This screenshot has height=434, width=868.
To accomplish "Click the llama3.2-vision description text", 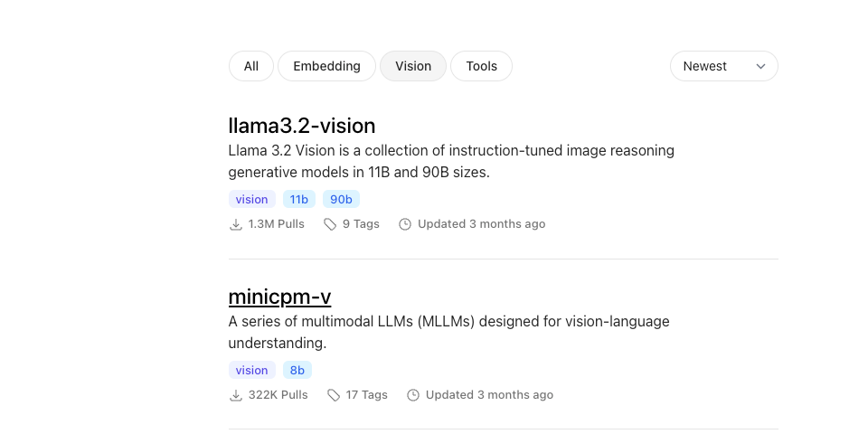I will (451, 162).
